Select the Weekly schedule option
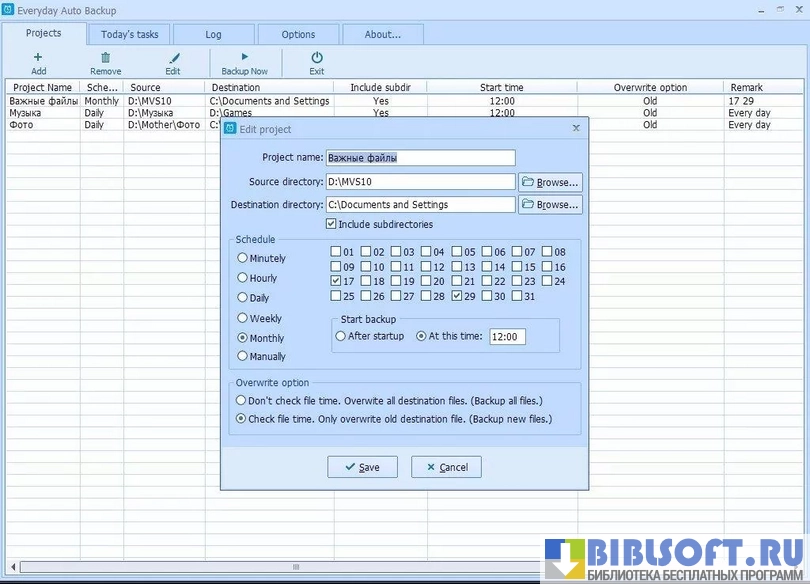This screenshot has height=584, width=810. (243, 318)
